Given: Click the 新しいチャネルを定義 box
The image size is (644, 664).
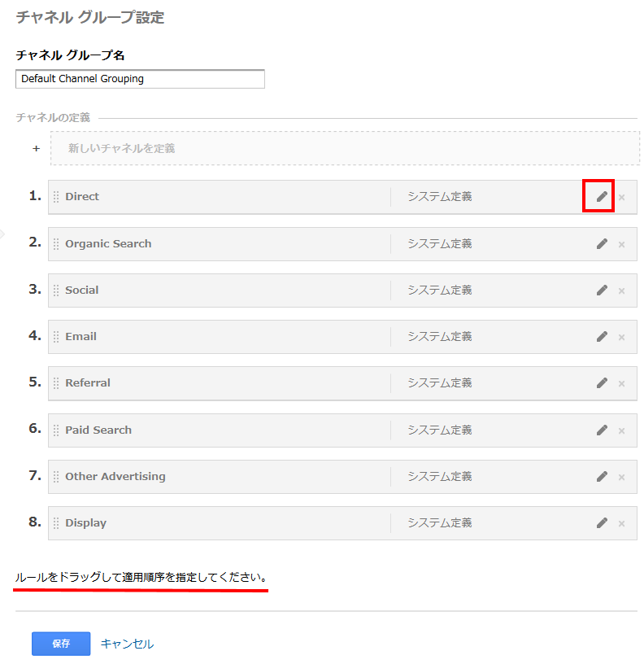Looking at the screenshot, I should pos(345,148).
